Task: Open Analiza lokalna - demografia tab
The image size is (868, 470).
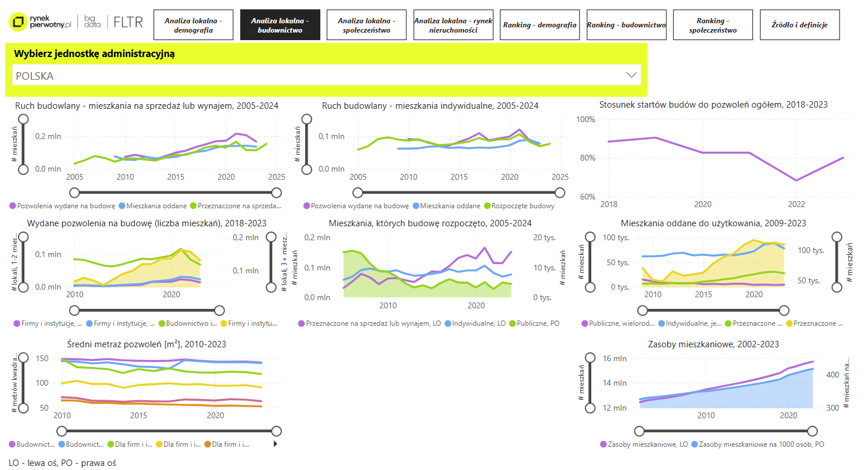Action: [x=193, y=25]
